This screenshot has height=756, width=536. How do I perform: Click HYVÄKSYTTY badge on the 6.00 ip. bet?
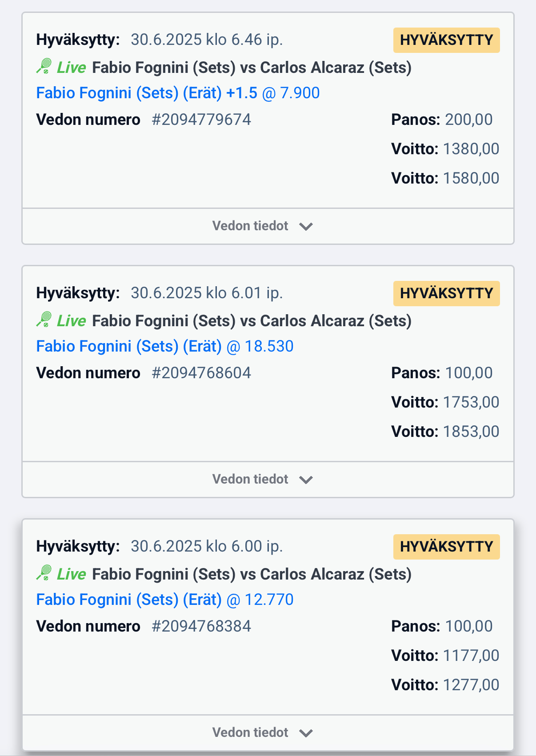tap(446, 547)
